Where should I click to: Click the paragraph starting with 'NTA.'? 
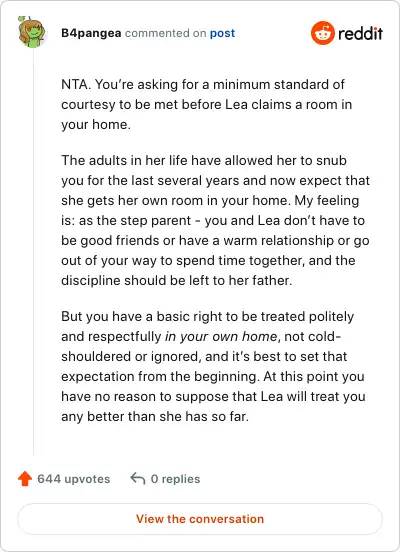point(207,105)
